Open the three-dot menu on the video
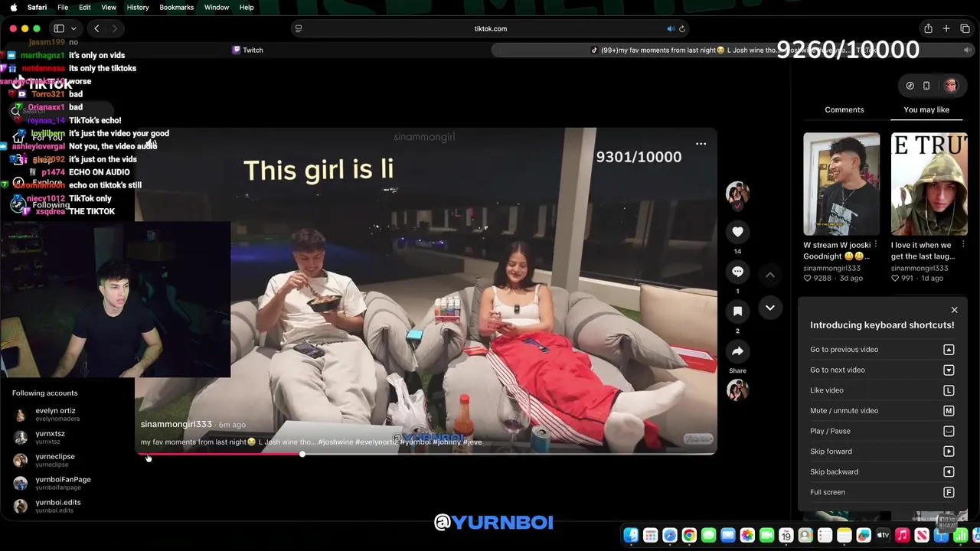980x551 pixels. click(701, 143)
